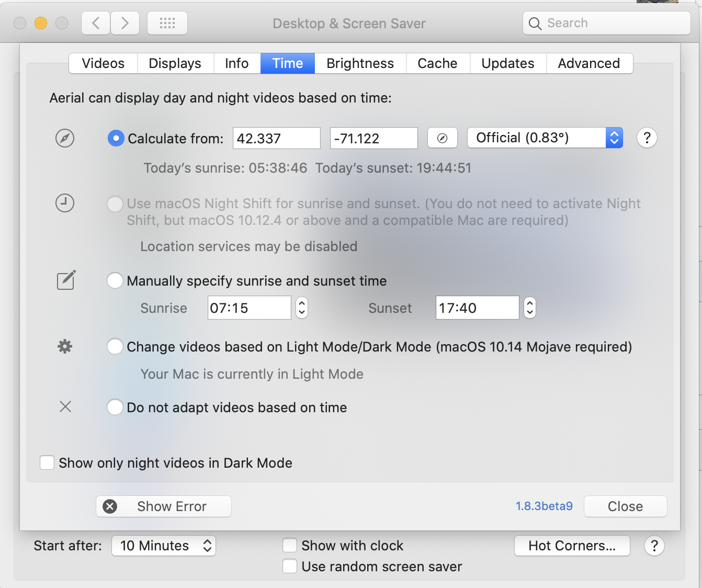Enable Show only night videos in Dark Mode

(x=47, y=462)
